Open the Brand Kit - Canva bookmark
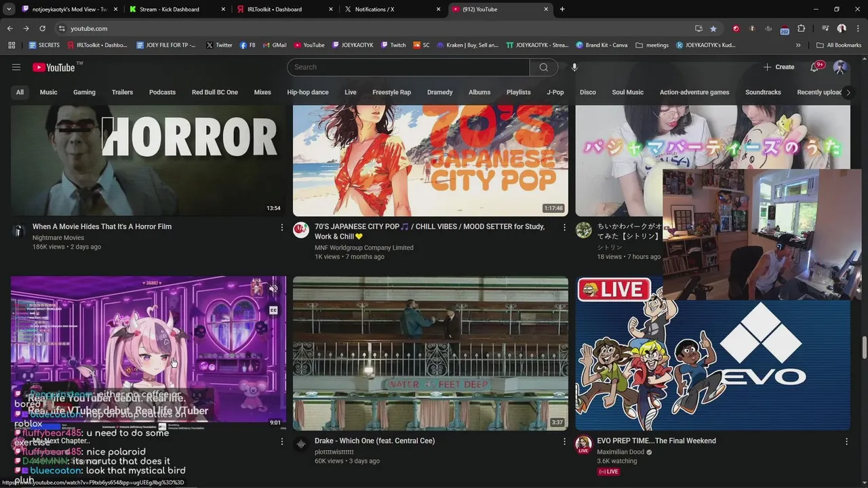Screen dimensions: 868x488 [601, 45]
